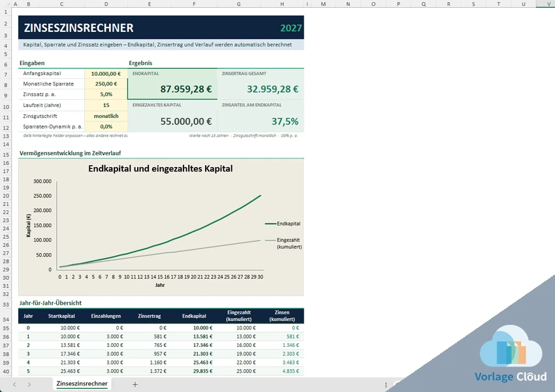Click the Startkapital table header
555x392 pixels.
61,316
